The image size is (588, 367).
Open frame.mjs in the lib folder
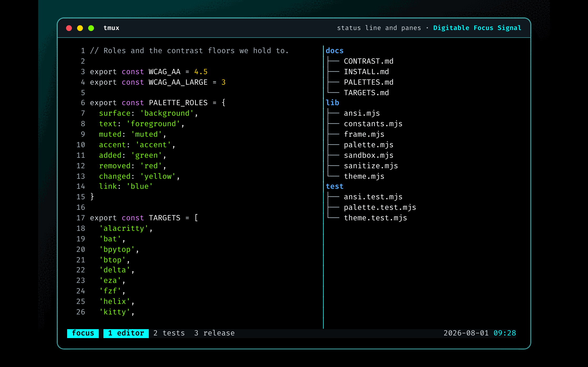coord(364,134)
